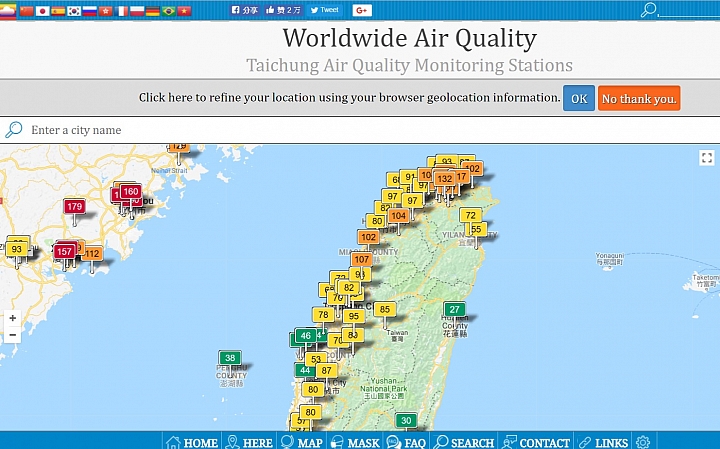Select the orange 107 station marker
This screenshot has height=449, width=720.
[362, 259]
